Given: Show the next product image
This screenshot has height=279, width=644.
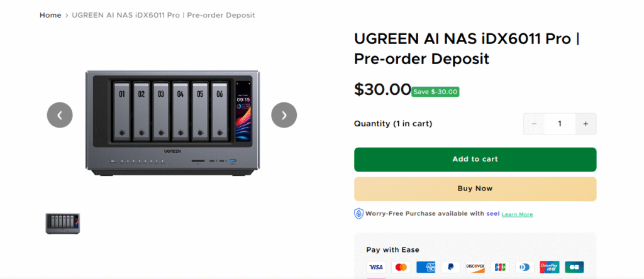Looking at the screenshot, I should pyautogui.click(x=284, y=115).
